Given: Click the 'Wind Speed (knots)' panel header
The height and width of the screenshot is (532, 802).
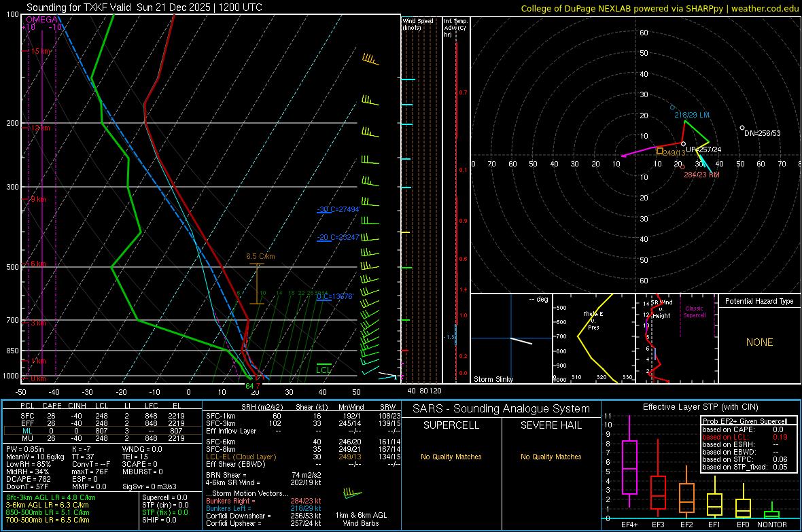Looking at the screenshot, I should point(418,24).
